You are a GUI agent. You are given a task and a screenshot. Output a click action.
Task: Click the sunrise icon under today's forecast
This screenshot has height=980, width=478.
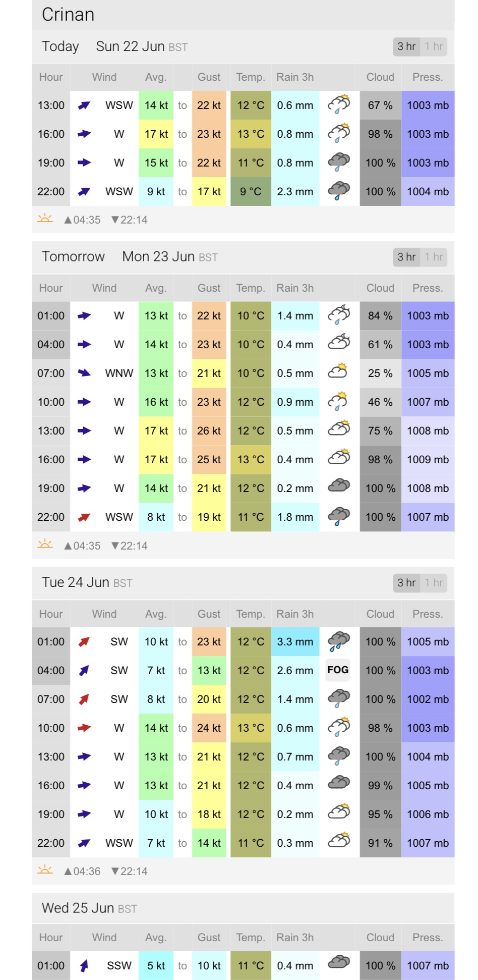(45, 219)
